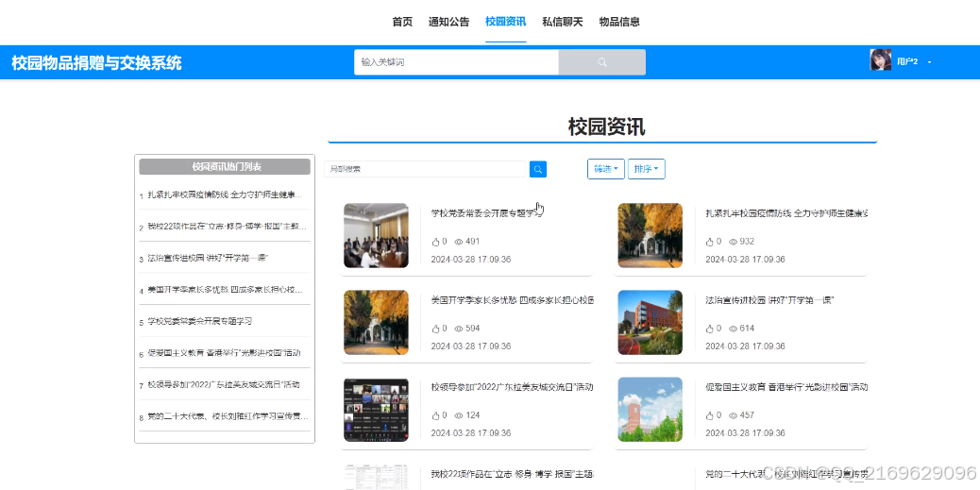Screen dimensions: 980x490
Task: Click user avatar picture in header
Action: (x=881, y=60)
